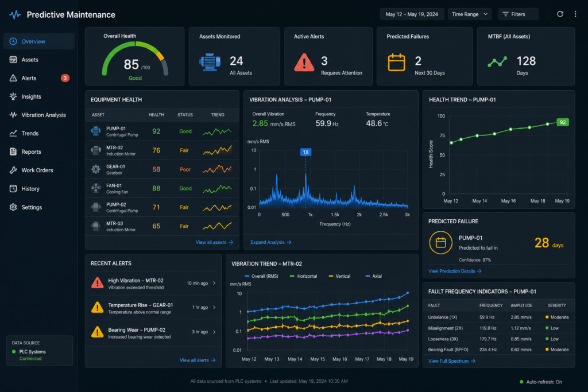Navigate to Vibration Analysis
588x392 pixels.
[x=39, y=115]
